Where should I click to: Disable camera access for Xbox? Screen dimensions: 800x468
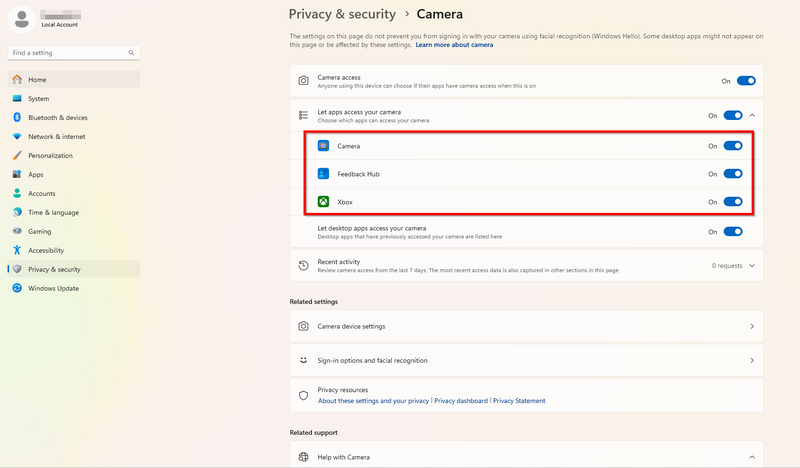tap(733, 202)
